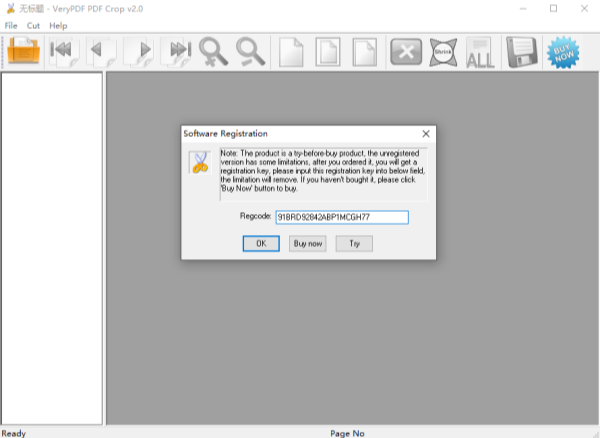Open a PDF with the orange folder icon
600x438 pixels.
tap(23, 51)
